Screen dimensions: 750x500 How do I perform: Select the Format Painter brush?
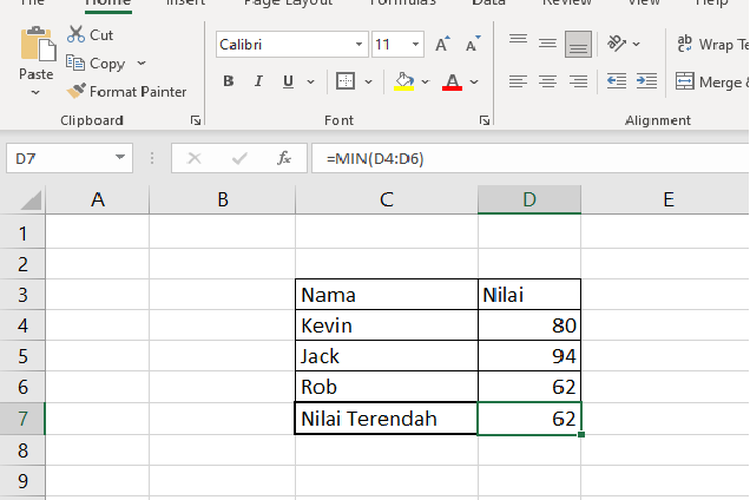(77, 91)
